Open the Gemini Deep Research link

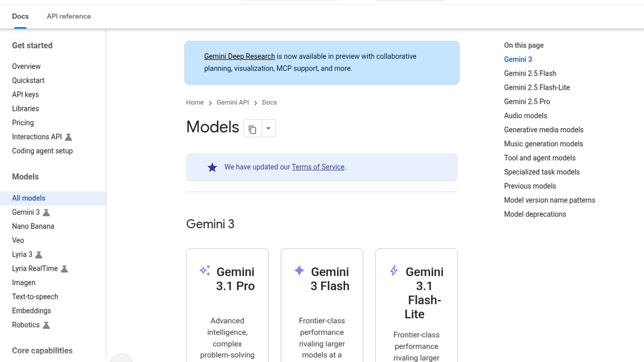tap(239, 56)
